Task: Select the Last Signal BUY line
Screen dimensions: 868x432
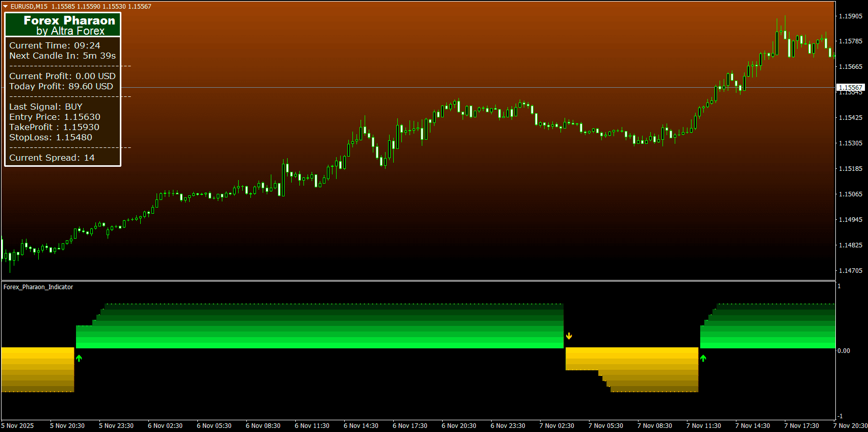Action: point(46,107)
